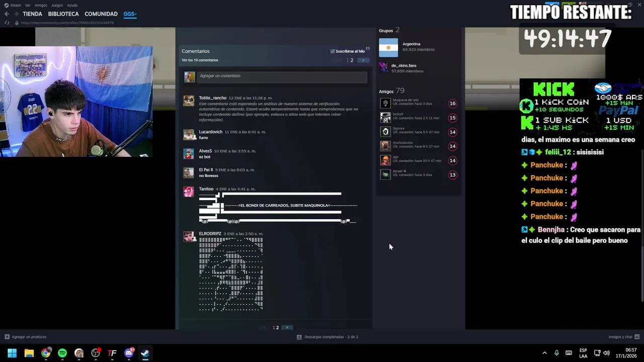Go to the next comments page using bottom arrow
The image size is (644, 362).
click(287, 328)
